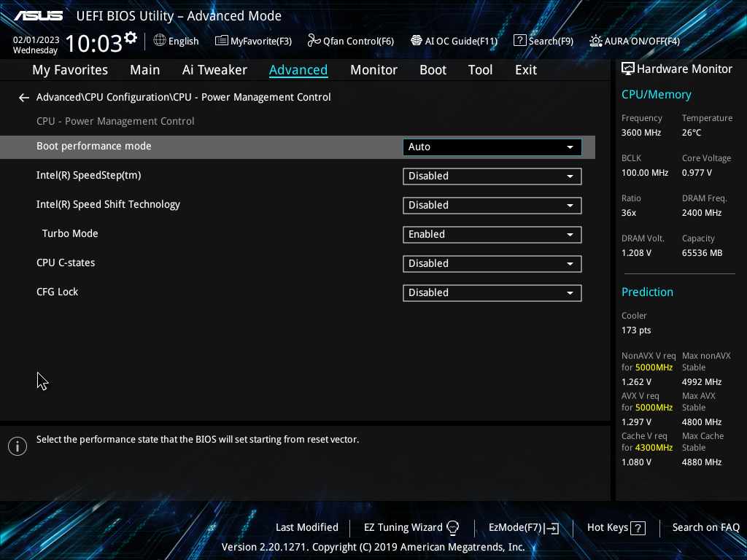Switch to the My Favorites tab
747x560 pixels.
coord(70,70)
